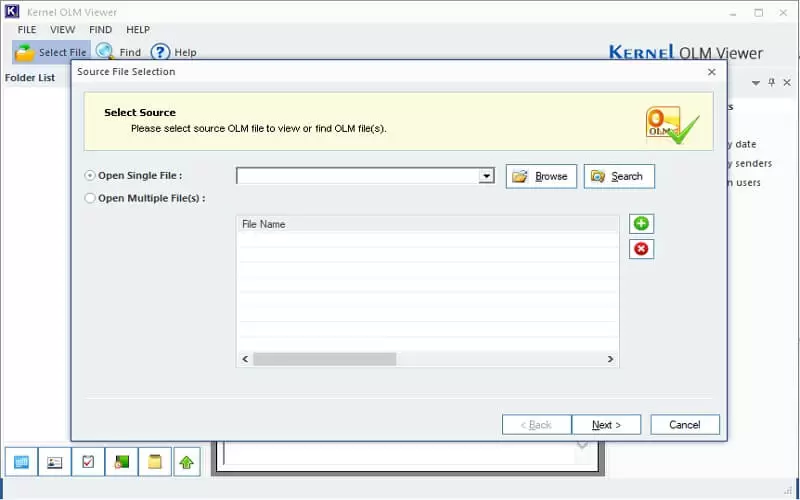Click the green up arrow icon
The width and height of the screenshot is (800, 500).
coord(187,462)
